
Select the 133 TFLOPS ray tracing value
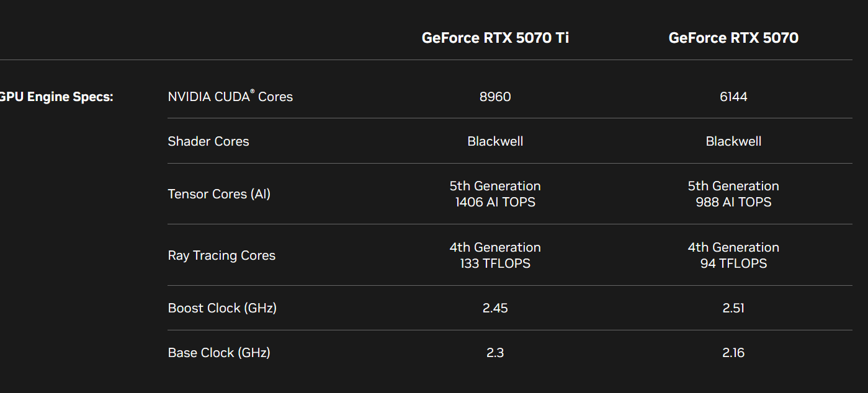pos(494,263)
